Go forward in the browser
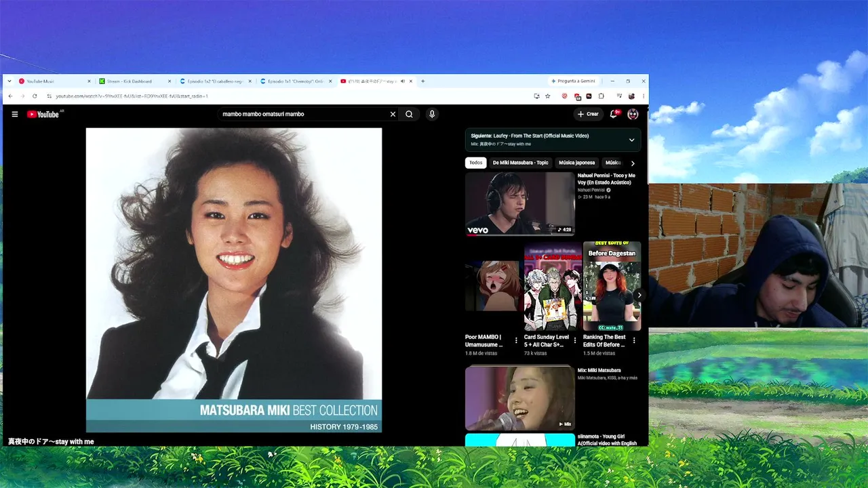 [22, 96]
